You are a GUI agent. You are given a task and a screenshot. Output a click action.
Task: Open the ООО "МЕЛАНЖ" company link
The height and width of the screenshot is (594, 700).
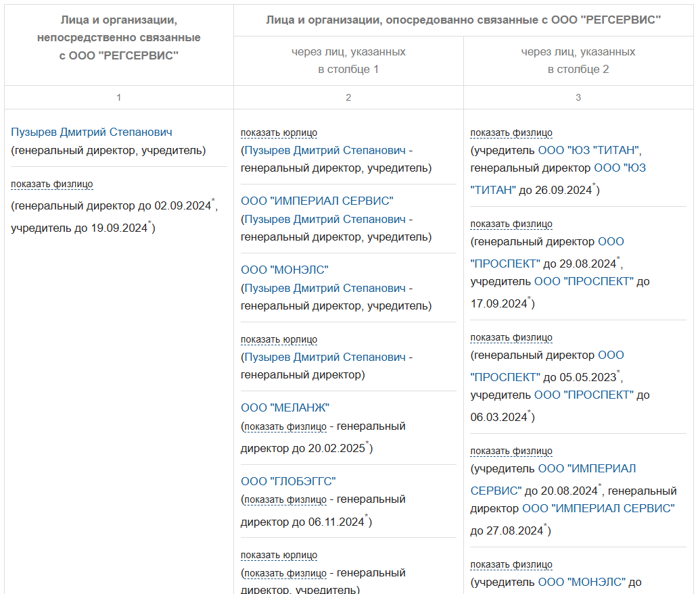pyautogui.click(x=285, y=408)
